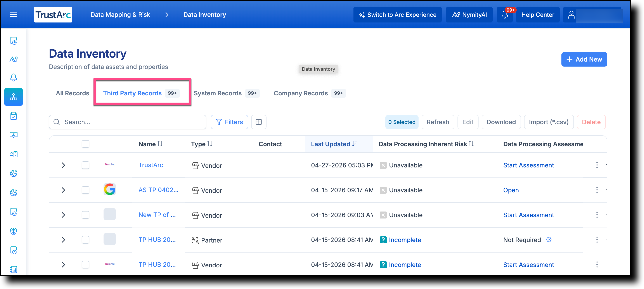
Task: Switch to All Records tab
Action: (73, 93)
